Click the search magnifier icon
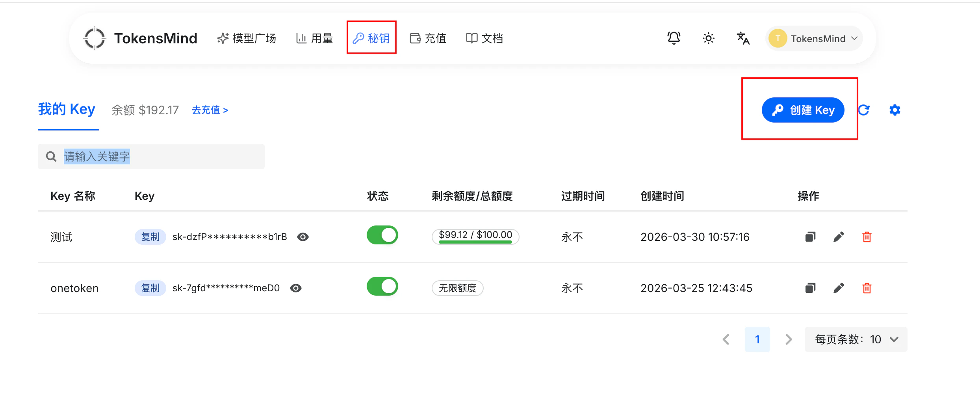Screen dimensions: 980x406 51,156
